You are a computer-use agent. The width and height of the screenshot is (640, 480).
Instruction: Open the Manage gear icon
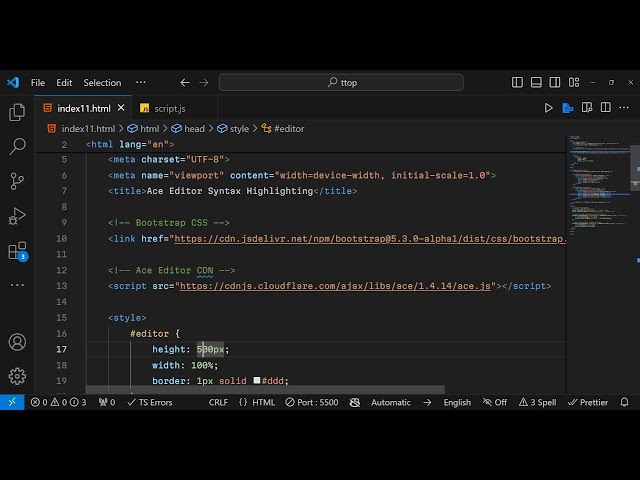(x=17, y=376)
